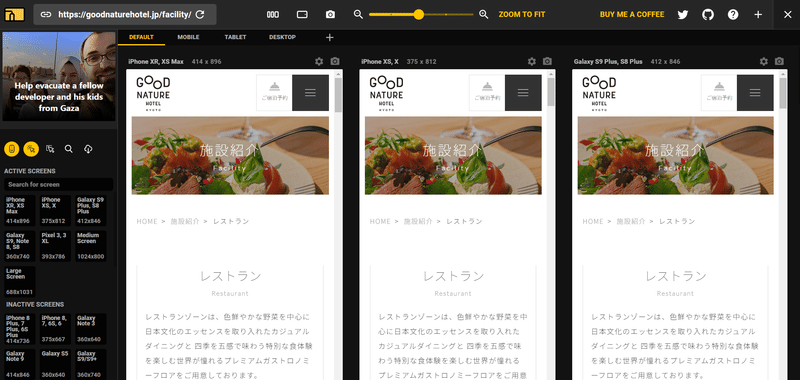Click the link icon in the URL bar
This screenshot has height=380, width=800.
46,14
